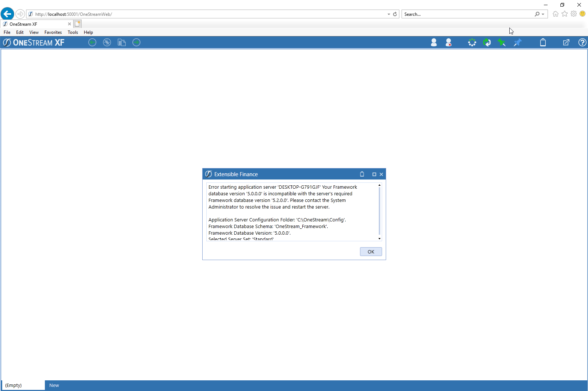Click OK in the error dialog
The height and width of the screenshot is (391, 588).
[x=371, y=252]
